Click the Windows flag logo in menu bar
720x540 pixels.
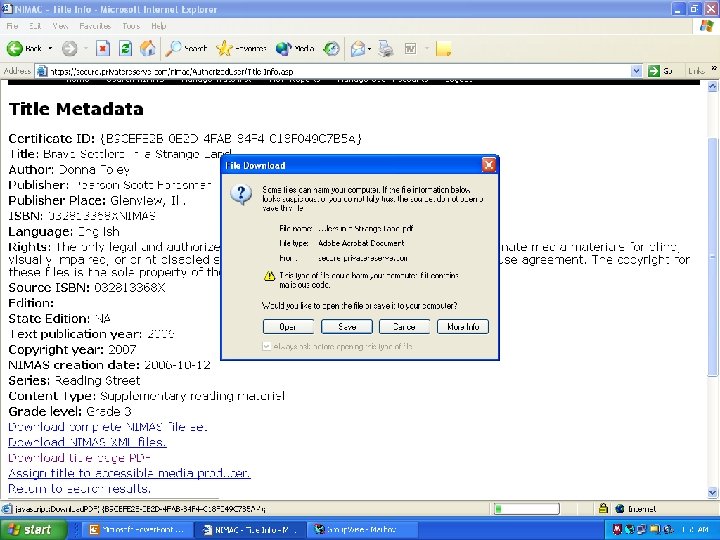click(x=706, y=26)
